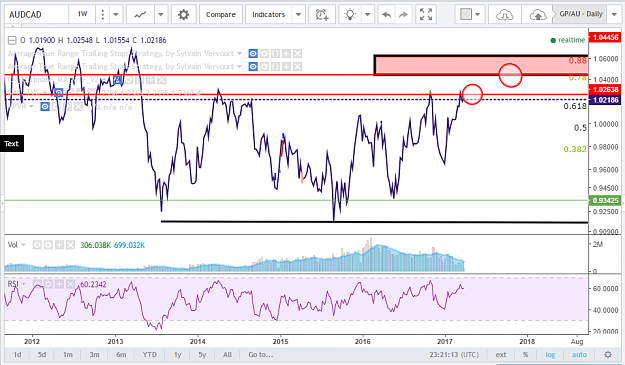Click the layout square icon
The height and width of the screenshot is (365, 625).
(466, 15)
